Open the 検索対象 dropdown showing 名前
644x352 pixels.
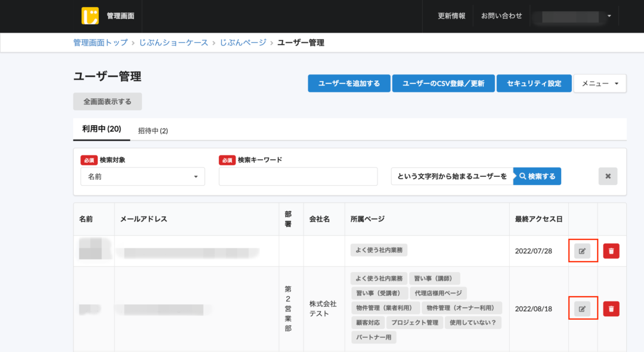point(142,176)
